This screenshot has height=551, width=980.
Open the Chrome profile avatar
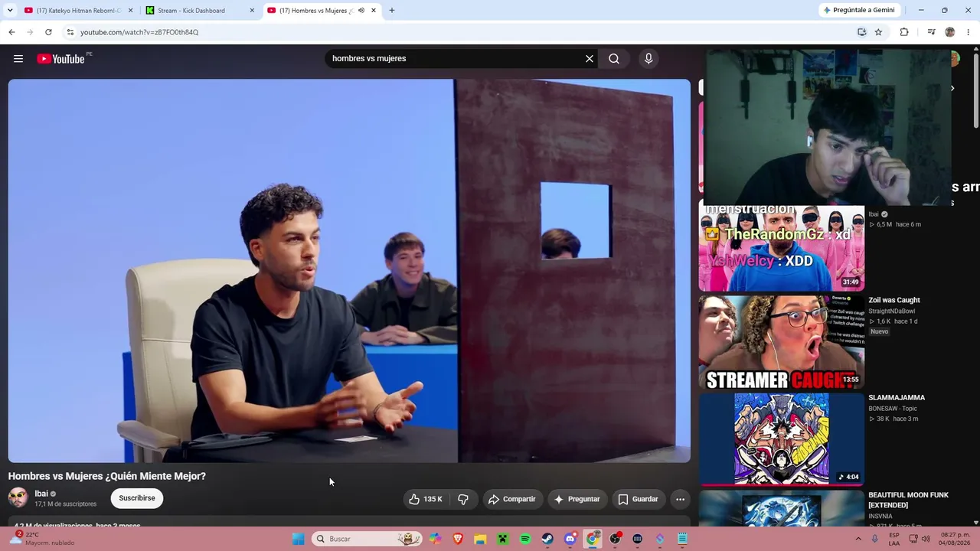(950, 32)
